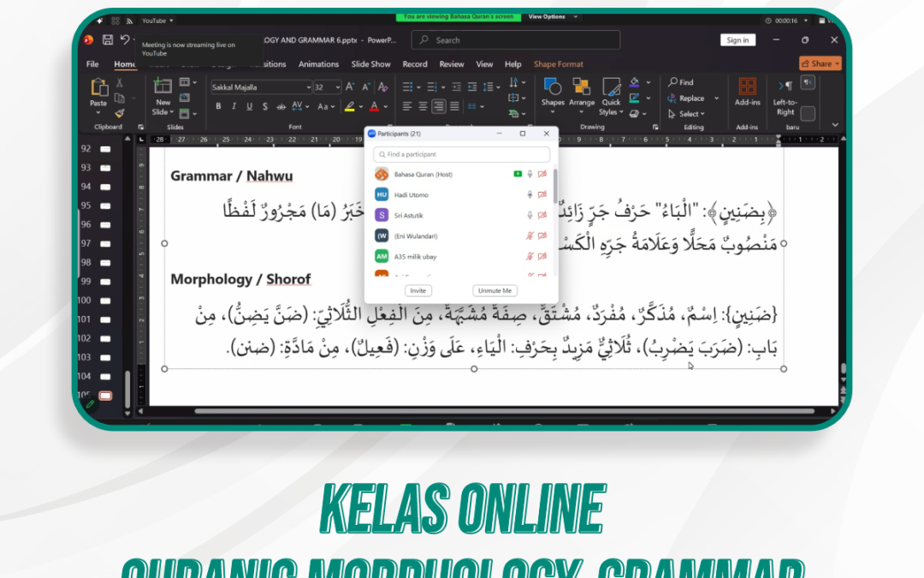This screenshot has width=924, height=578.
Task: Open View Options dropdown
Action: point(552,16)
